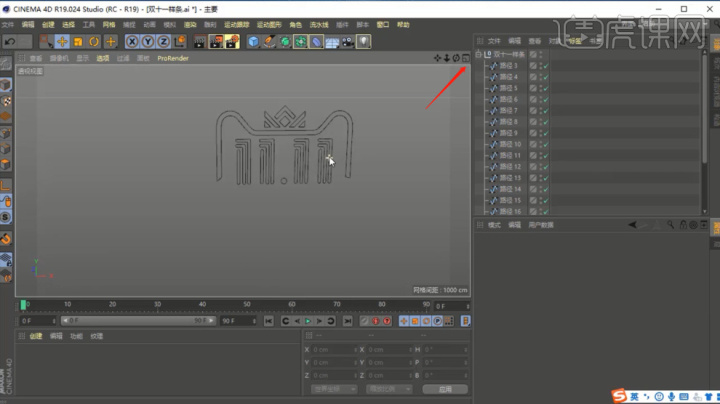Add a camera object
Screen dimensions: 720x404
[348, 42]
